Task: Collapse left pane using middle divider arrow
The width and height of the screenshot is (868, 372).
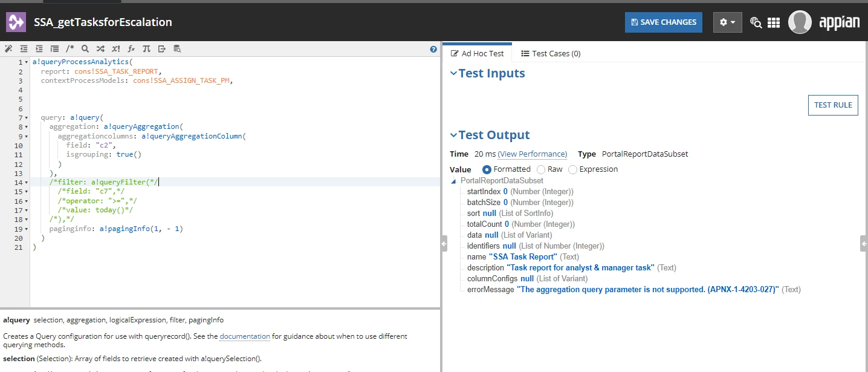Action: [444, 244]
